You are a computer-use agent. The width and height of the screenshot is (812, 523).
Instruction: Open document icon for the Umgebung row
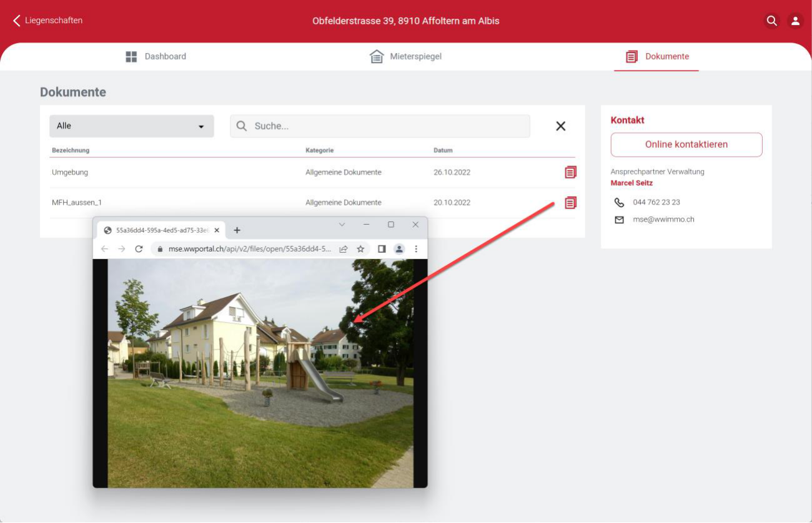click(570, 172)
